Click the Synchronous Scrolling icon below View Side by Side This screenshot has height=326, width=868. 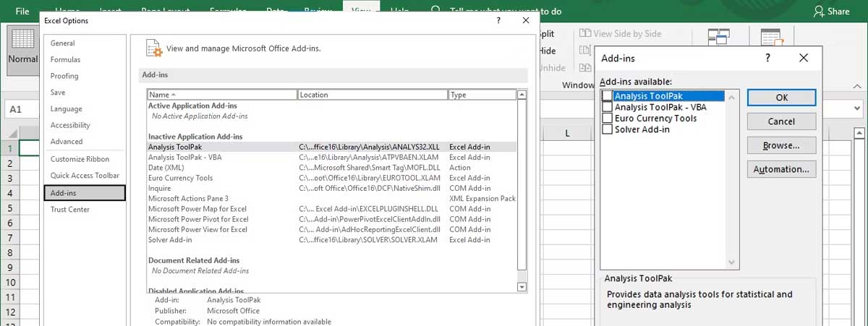[x=584, y=51]
